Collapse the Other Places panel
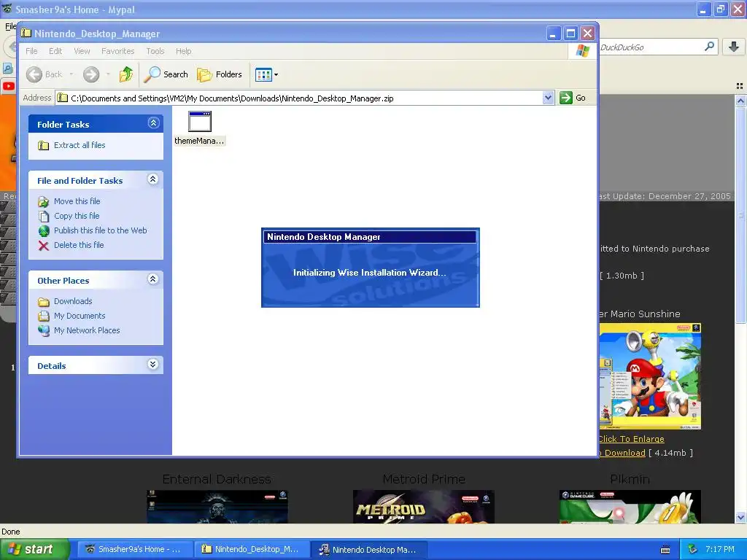 pyautogui.click(x=153, y=279)
